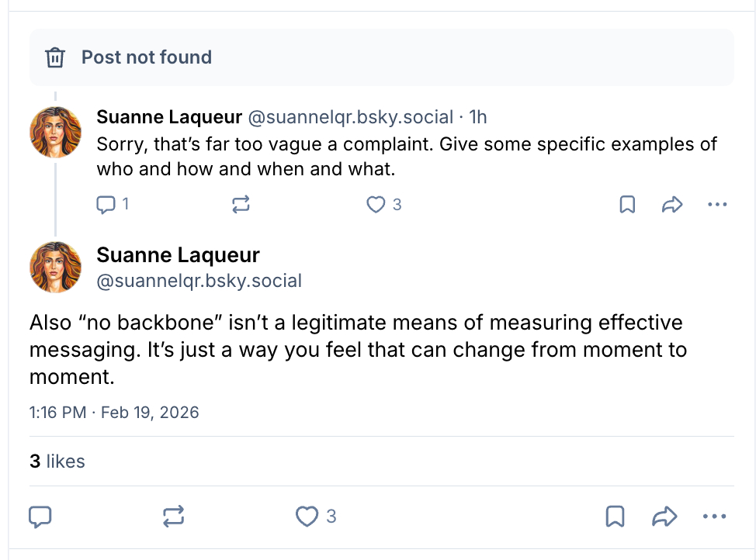This screenshot has height=560, width=756.
Task: Click Suanne Laqueur name on main post
Action: coord(178,255)
